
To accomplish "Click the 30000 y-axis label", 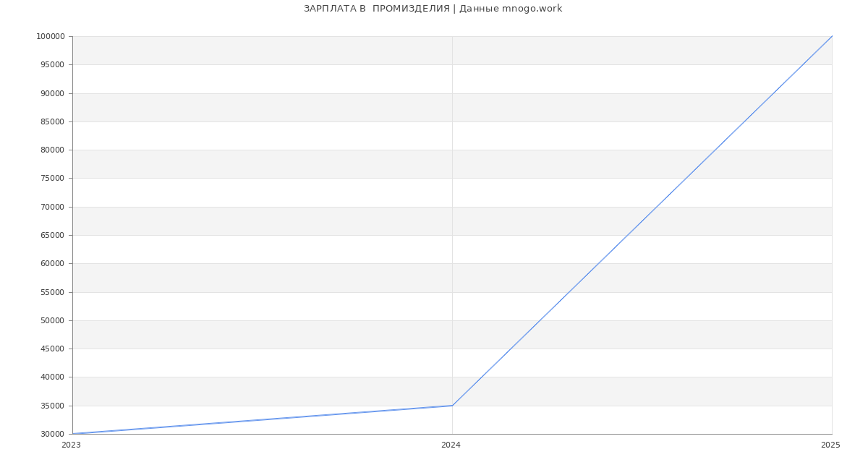I will (x=52, y=434).
